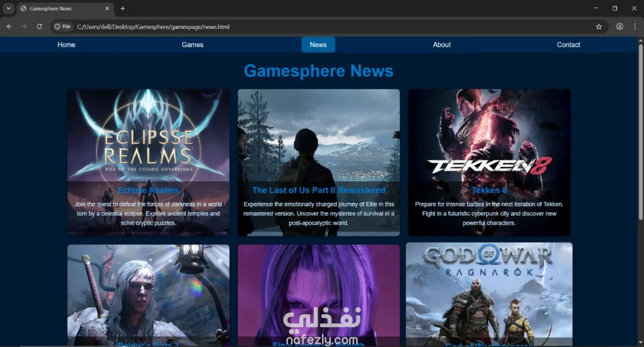
Task: Open the Games nav link
Action: pos(192,45)
